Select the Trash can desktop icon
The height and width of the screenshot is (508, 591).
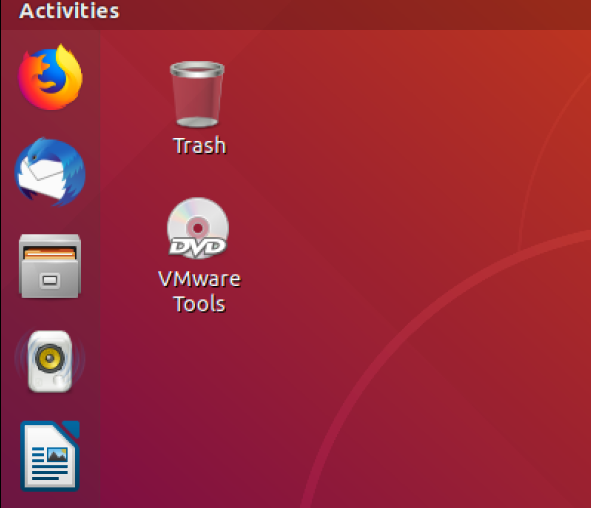[197, 94]
